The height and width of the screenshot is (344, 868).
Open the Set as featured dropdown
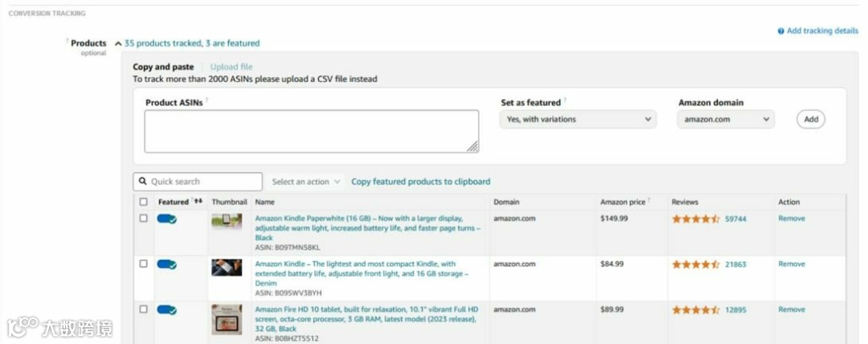click(x=578, y=120)
